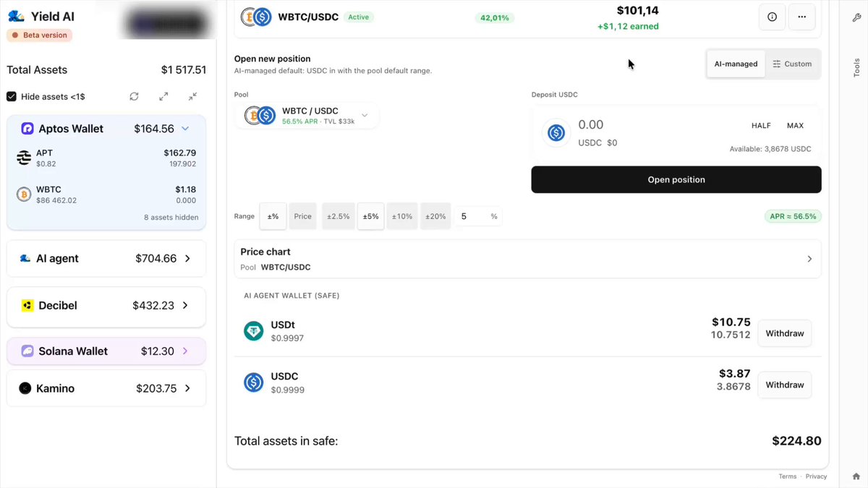
Task: Expand all wallets with the outward arrows icon
Action: point(163,96)
